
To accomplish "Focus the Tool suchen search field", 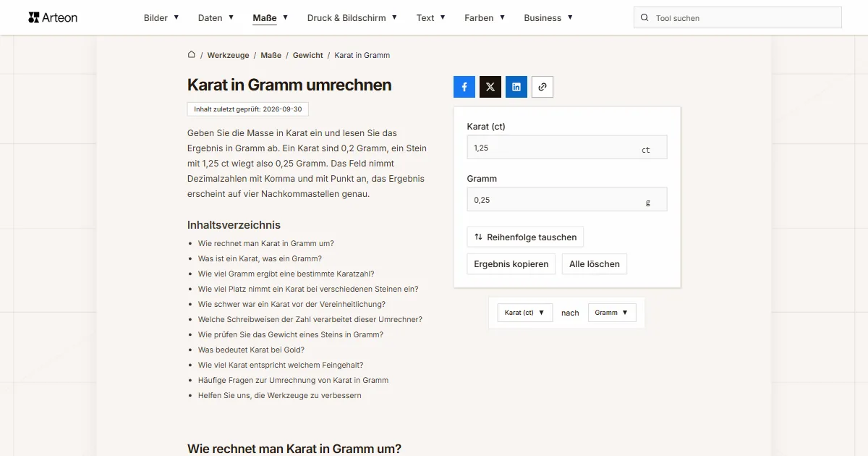I will 738,17.
